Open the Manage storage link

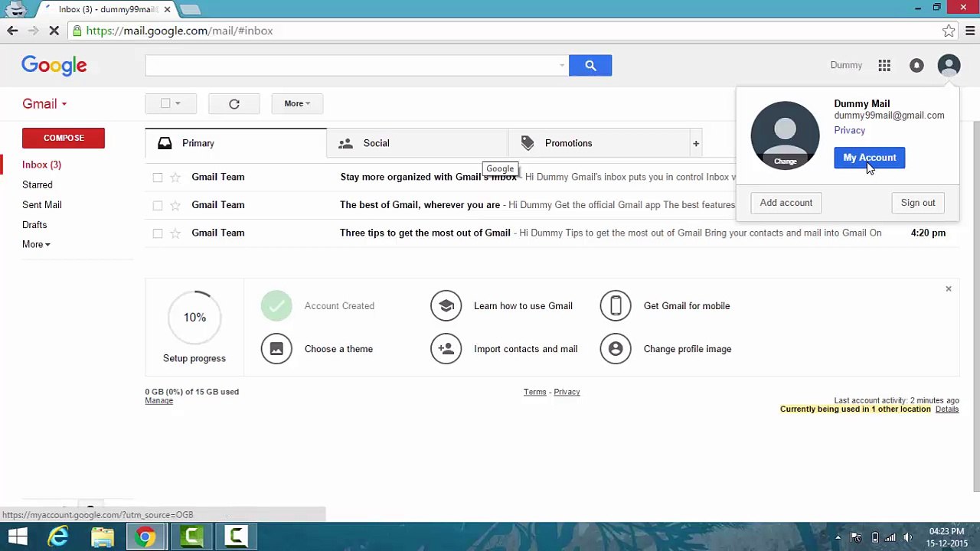(158, 401)
